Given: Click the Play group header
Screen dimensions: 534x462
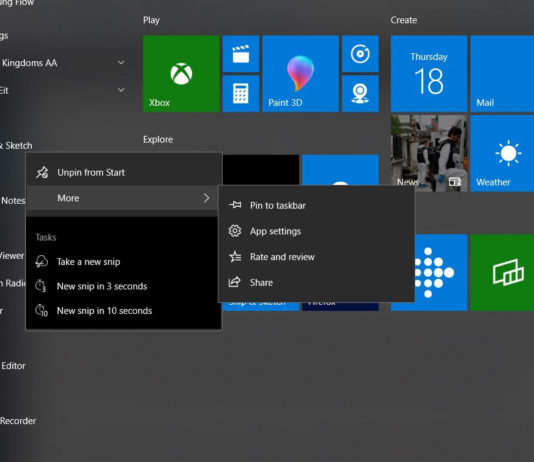Looking at the screenshot, I should click(151, 20).
